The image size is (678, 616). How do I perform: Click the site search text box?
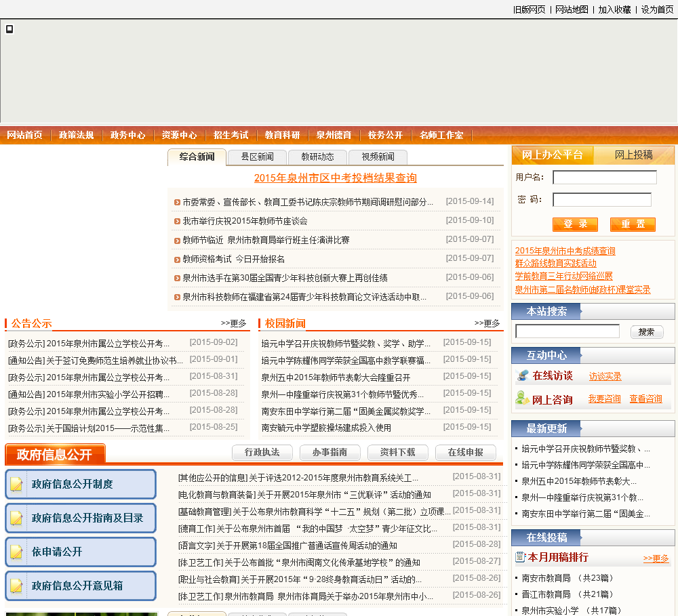coord(567,331)
